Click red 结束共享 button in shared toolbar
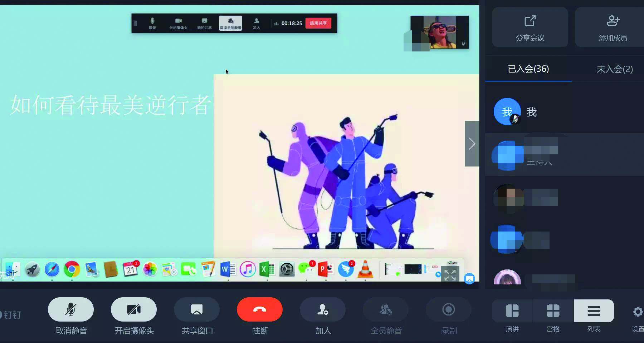This screenshot has width=644, height=343. [318, 23]
